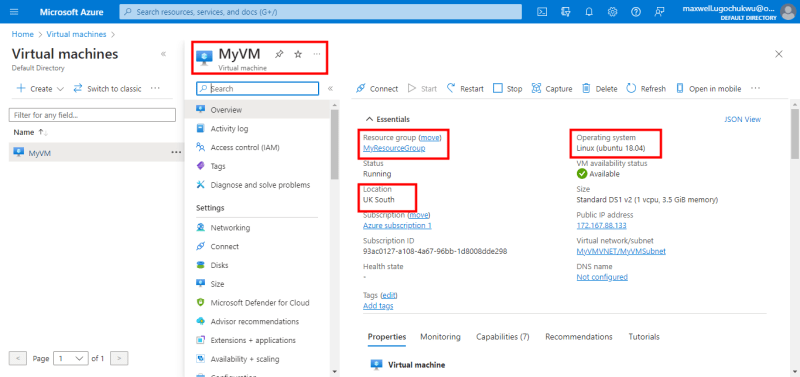Switch to the Recommendations tab
The height and width of the screenshot is (377, 800).
click(x=579, y=337)
